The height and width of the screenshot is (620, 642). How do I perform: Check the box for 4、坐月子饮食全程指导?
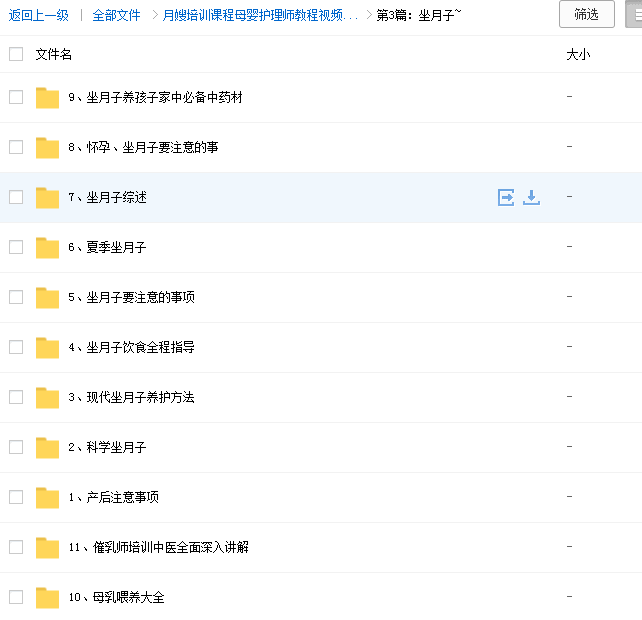coord(16,347)
